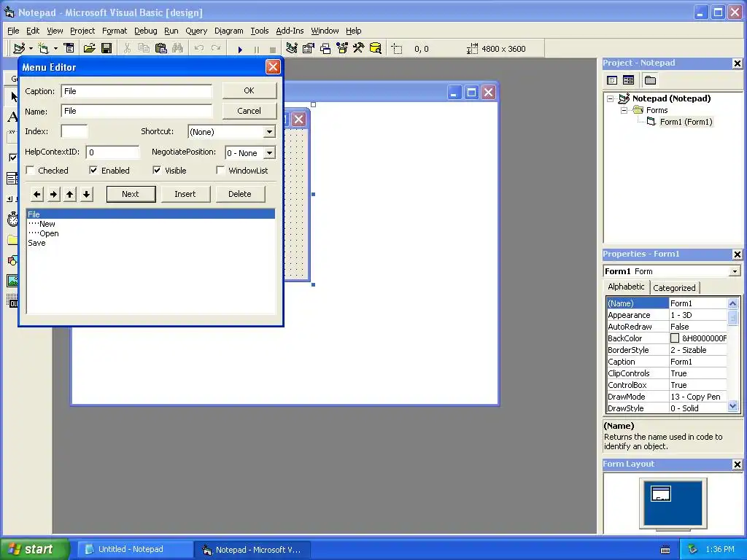Image resolution: width=747 pixels, height=560 pixels.
Task: Click the Insert button
Action: pyautogui.click(x=185, y=194)
